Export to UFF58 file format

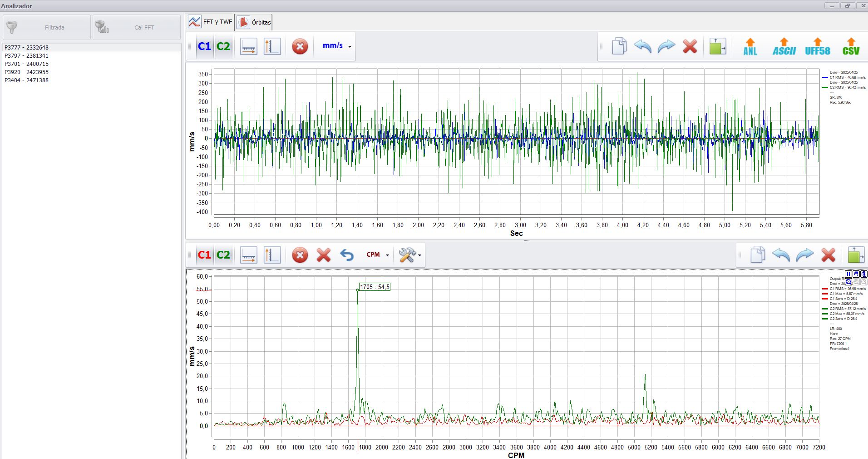818,46
